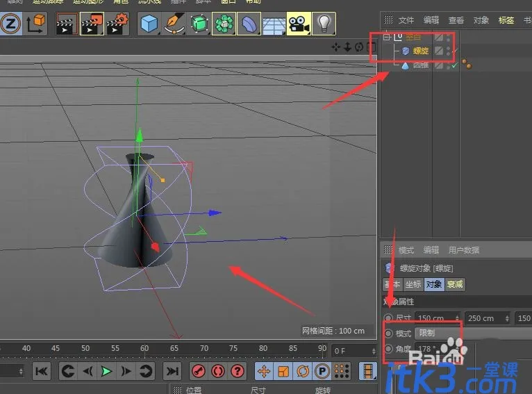Step back one frame
The width and height of the screenshot is (532, 394).
pyautogui.click(x=88, y=371)
